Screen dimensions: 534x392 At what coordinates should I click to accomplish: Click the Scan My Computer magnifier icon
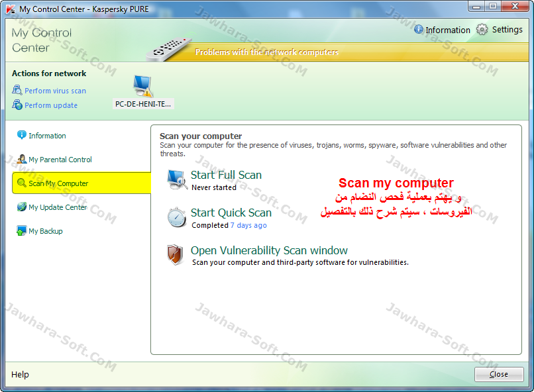pyautogui.click(x=21, y=183)
